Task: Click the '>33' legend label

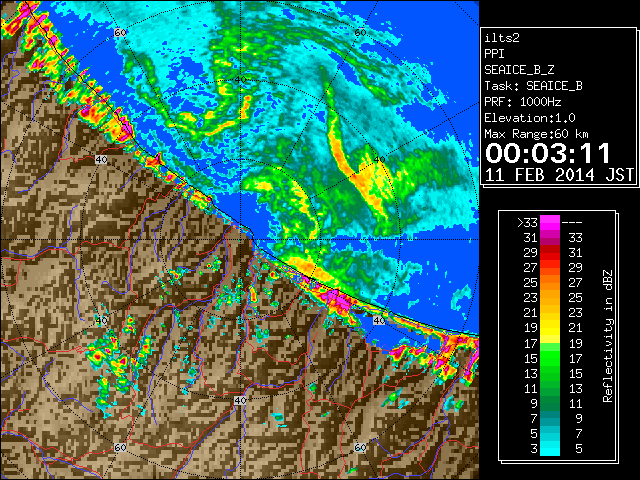Action: [527, 222]
